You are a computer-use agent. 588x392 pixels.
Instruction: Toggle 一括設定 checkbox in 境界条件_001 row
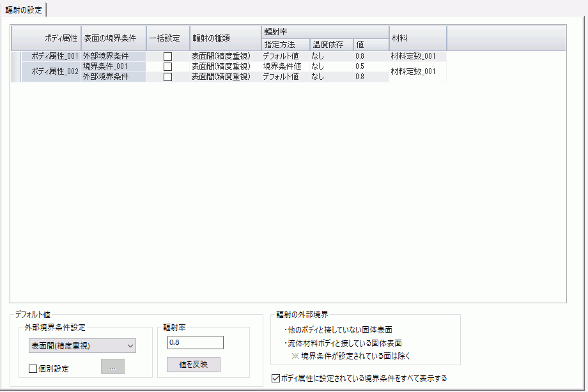point(168,66)
